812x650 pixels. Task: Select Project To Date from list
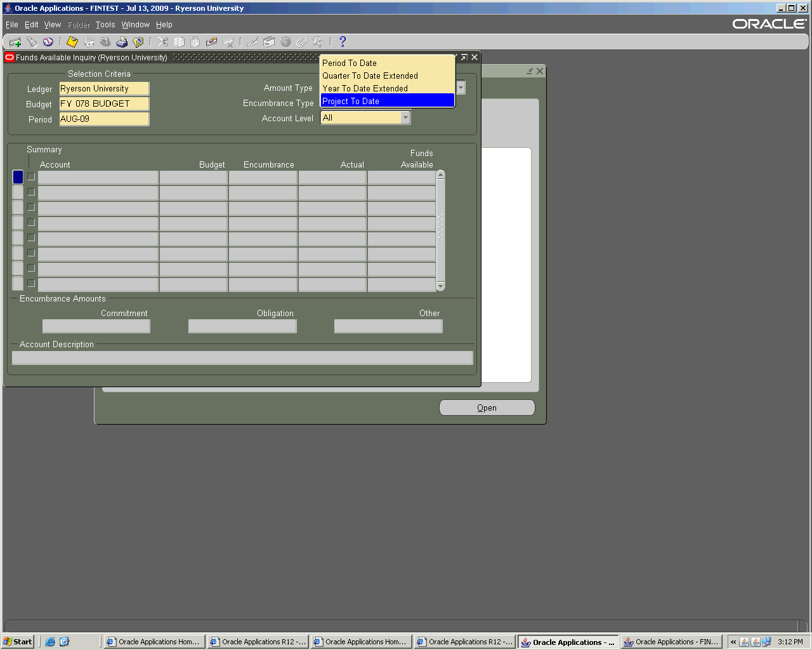[387, 101]
